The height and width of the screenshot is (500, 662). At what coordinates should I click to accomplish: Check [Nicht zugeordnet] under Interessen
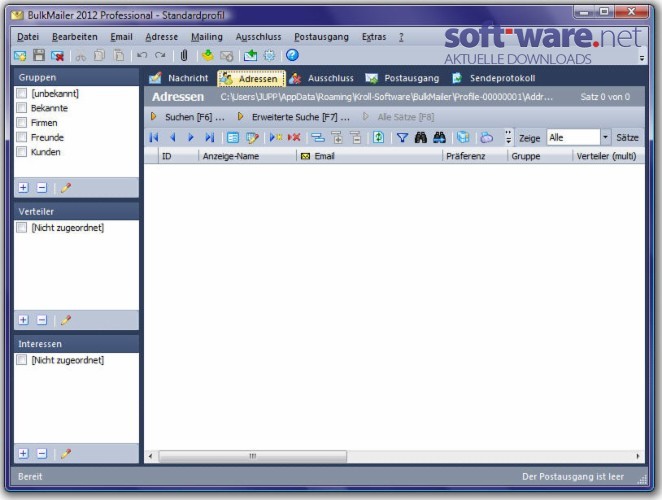tap(22, 360)
